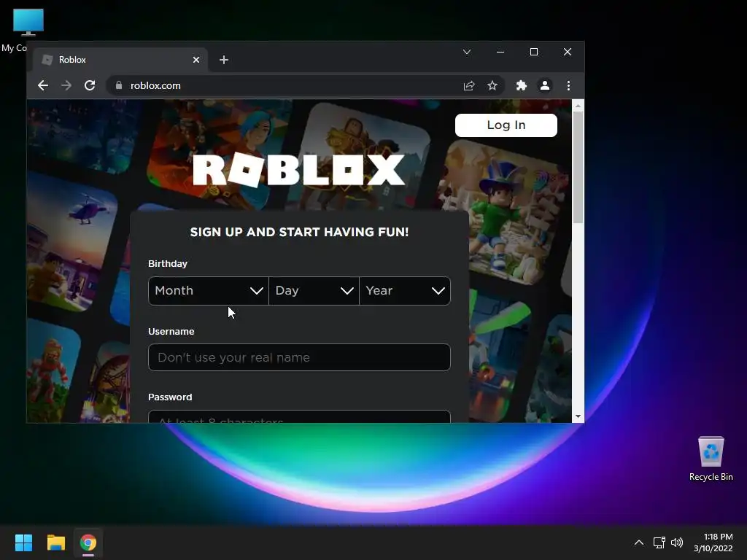Image resolution: width=747 pixels, height=560 pixels.
Task: Click the Roblox logo on the page
Action: (298, 170)
